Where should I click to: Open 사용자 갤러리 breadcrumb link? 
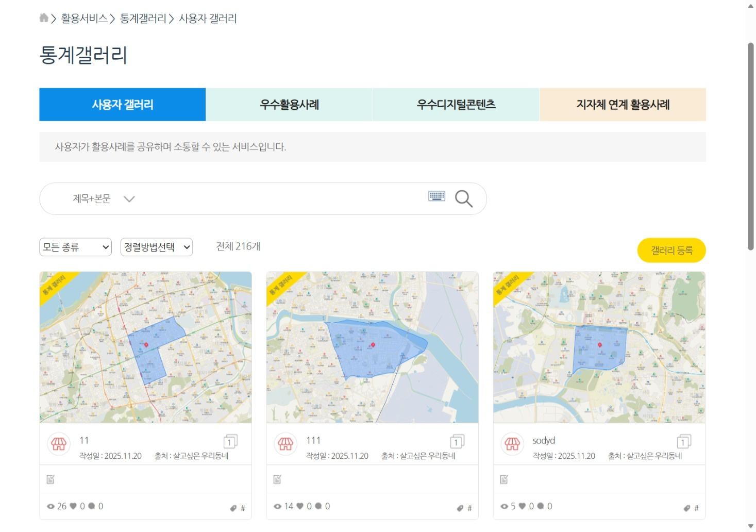208,19
